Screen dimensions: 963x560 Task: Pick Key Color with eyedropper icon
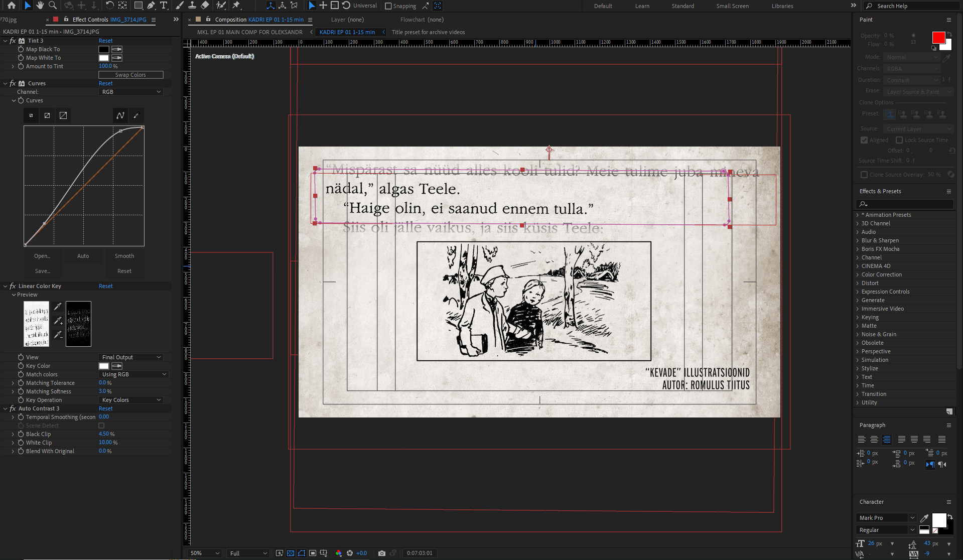(117, 366)
